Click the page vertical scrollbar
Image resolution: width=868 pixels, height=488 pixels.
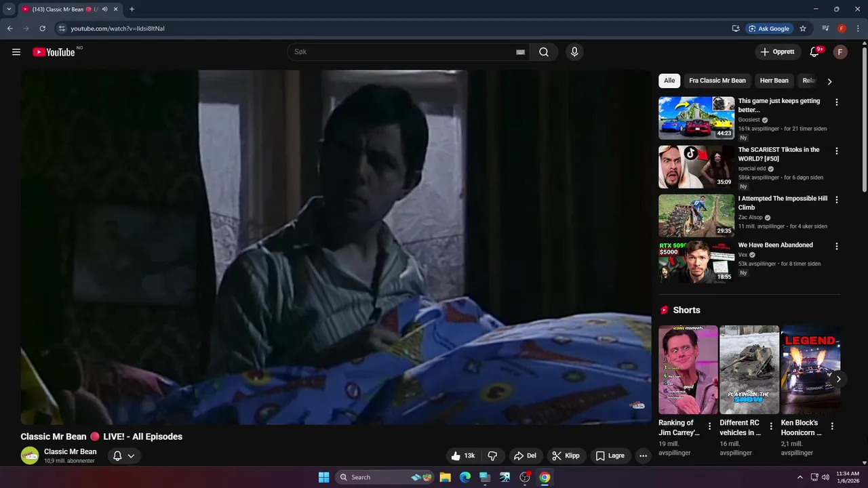[864, 119]
